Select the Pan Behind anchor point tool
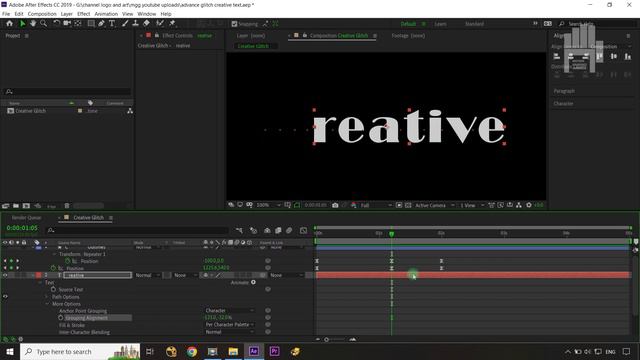Viewport: 640px width, 360px height. (78, 24)
